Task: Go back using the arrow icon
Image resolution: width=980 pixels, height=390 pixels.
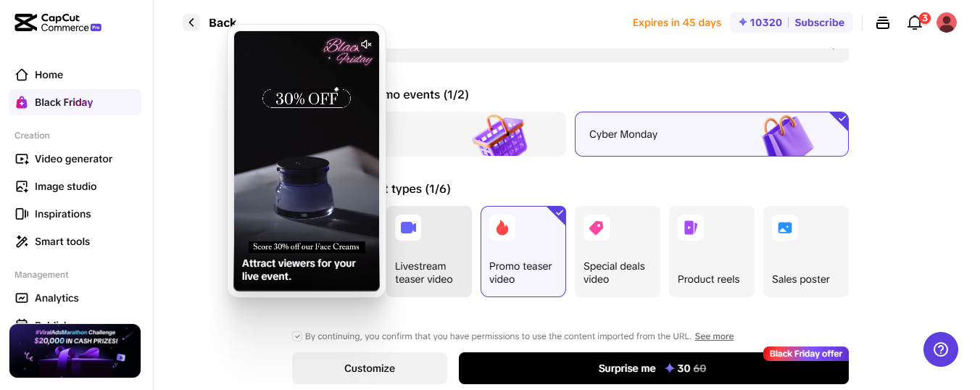Action: pyautogui.click(x=191, y=22)
